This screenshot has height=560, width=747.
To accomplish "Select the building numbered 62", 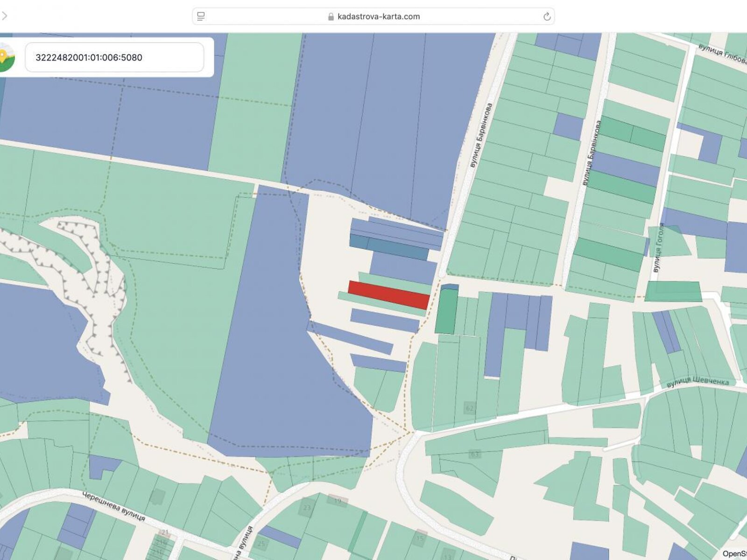I will tap(470, 408).
